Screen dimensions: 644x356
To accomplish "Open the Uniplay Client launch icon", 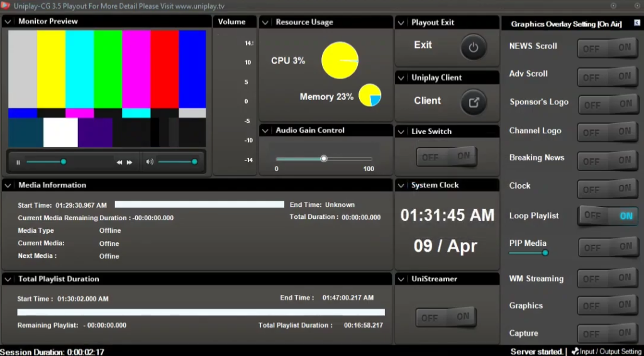I will pyautogui.click(x=474, y=103).
